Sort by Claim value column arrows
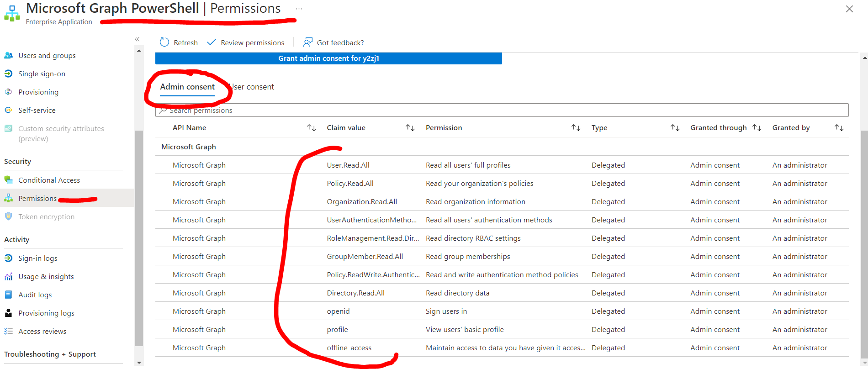The height and width of the screenshot is (369, 868). pos(410,128)
